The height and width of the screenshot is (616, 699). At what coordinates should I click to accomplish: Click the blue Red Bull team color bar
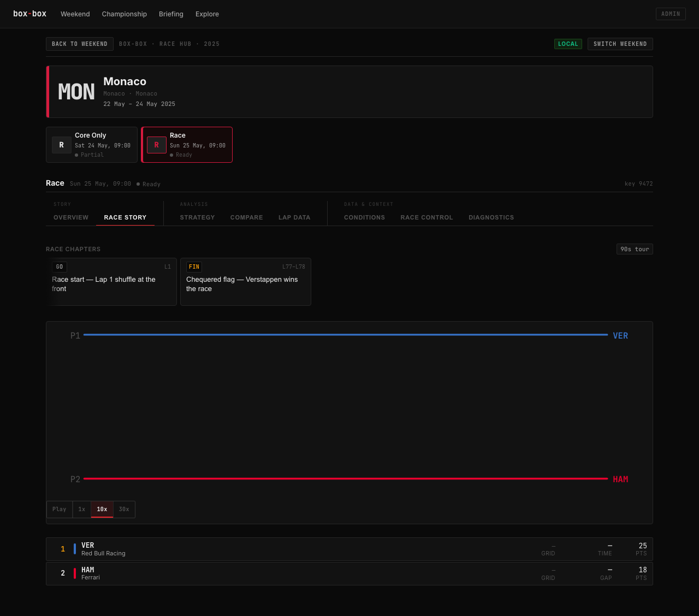75,549
